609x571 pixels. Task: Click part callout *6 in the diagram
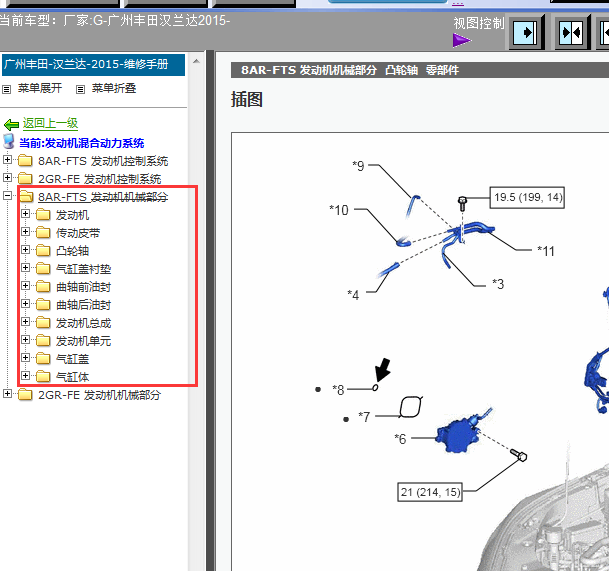point(400,439)
